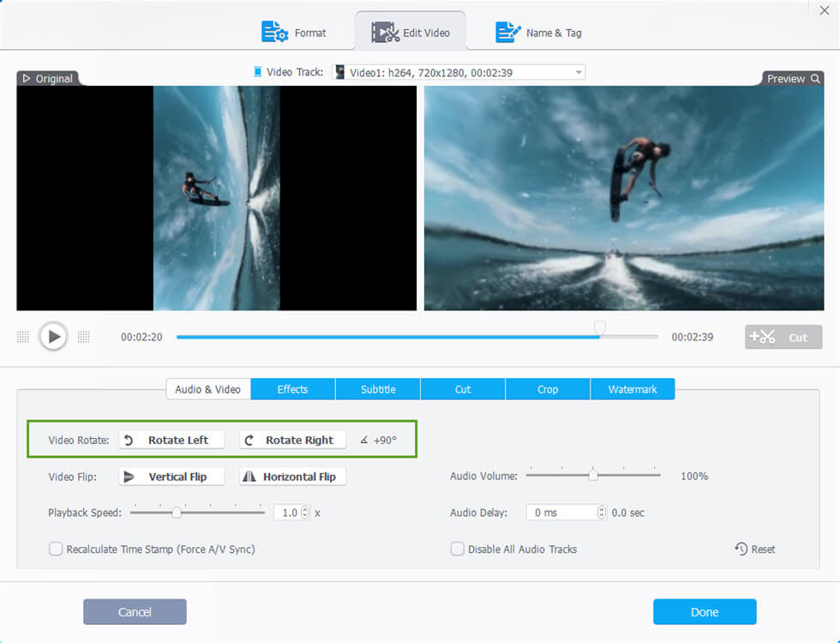The height and width of the screenshot is (643, 840).
Task: Open the Crop tab
Action: click(548, 389)
